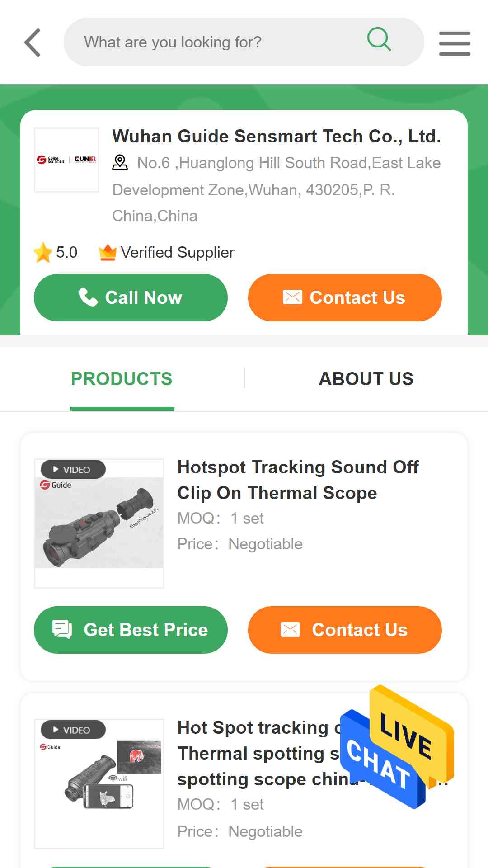Click the Verified Supplier crown icon
Screen dimensions: 488x868
(108, 252)
